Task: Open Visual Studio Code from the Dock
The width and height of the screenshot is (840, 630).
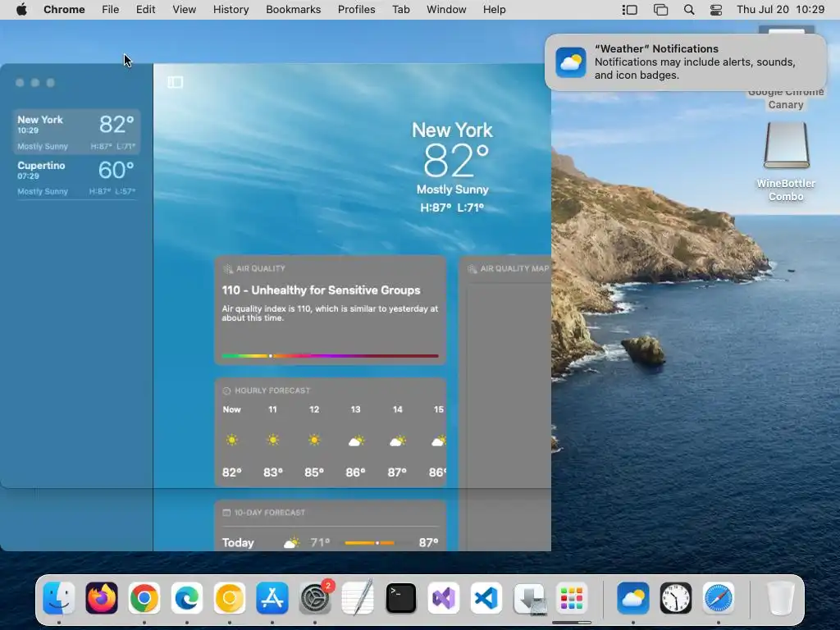Action: click(x=486, y=598)
